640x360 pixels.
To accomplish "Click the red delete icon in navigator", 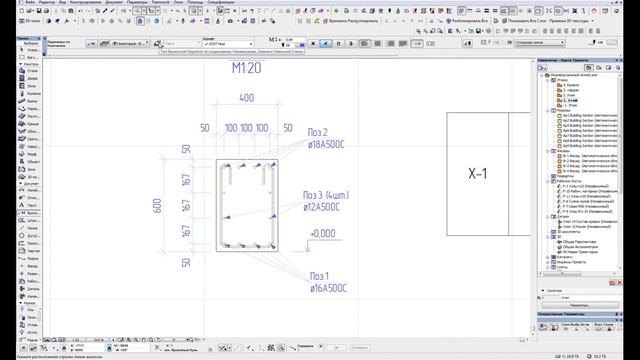I will [620, 282].
